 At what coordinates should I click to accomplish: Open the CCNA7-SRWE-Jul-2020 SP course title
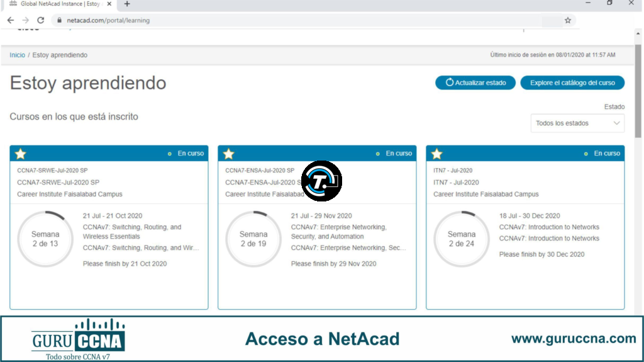click(x=58, y=182)
